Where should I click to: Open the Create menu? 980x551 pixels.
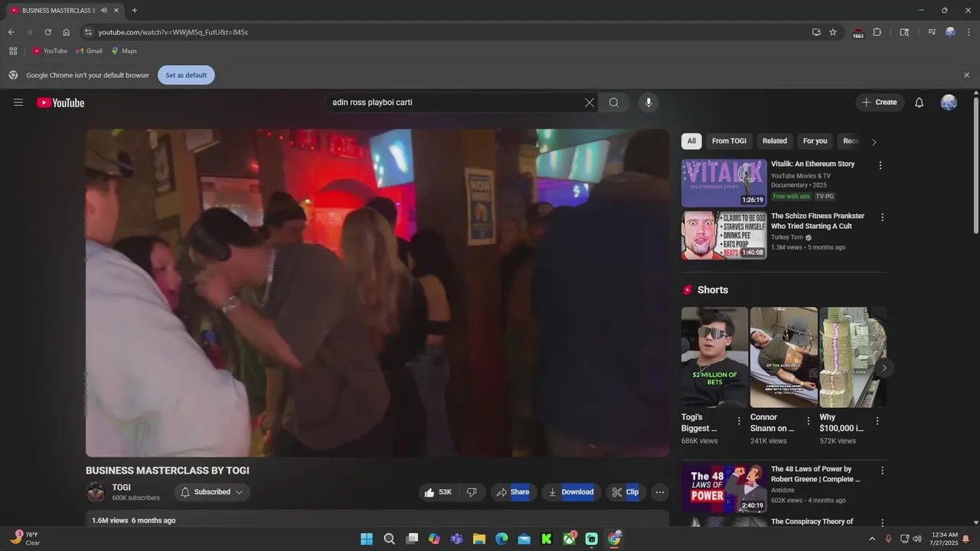point(880,103)
